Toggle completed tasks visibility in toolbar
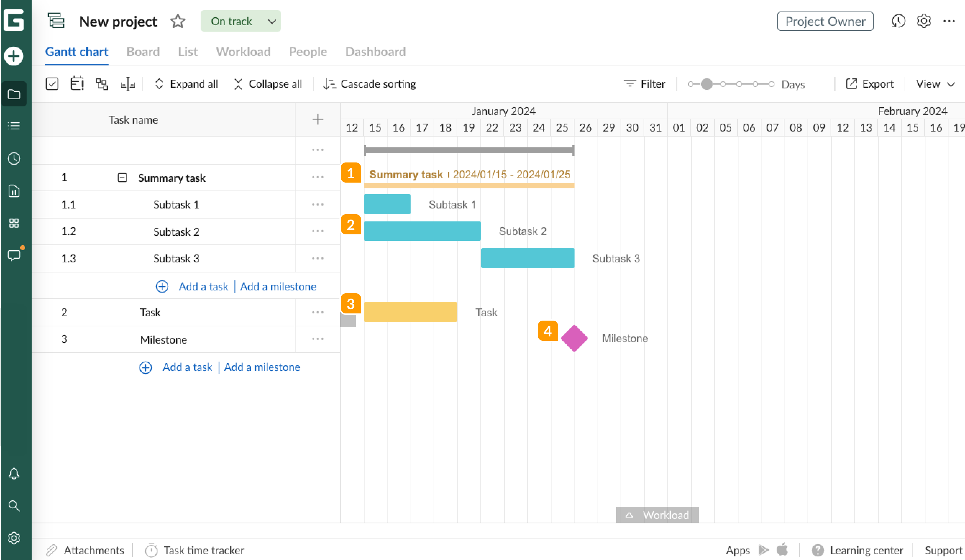 [x=52, y=83]
